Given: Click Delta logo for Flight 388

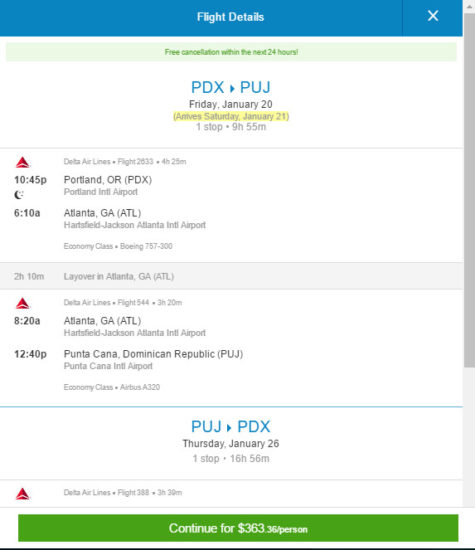Looking at the screenshot, I should point(23,494).
